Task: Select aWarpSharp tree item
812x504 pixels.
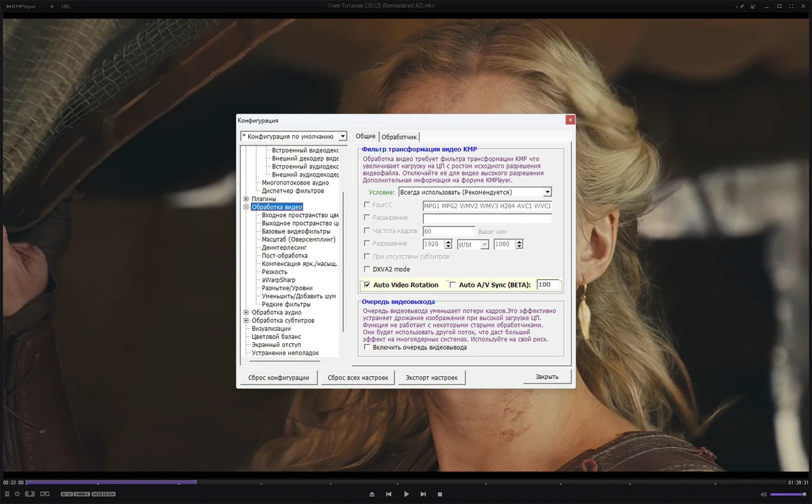Action: (279, 280)
